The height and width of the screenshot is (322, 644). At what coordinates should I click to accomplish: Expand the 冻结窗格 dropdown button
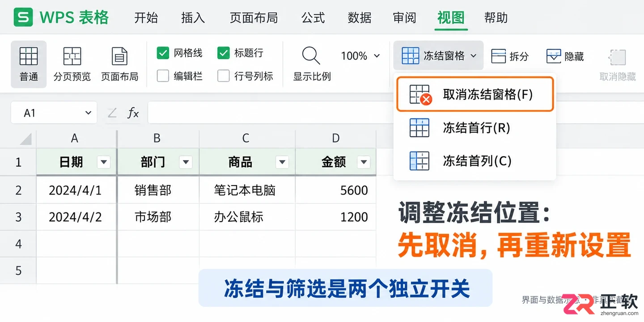point(438,55)
